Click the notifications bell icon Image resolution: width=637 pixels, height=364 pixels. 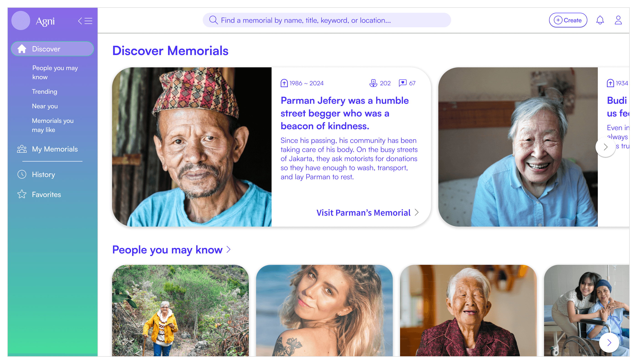coord(600,20)
